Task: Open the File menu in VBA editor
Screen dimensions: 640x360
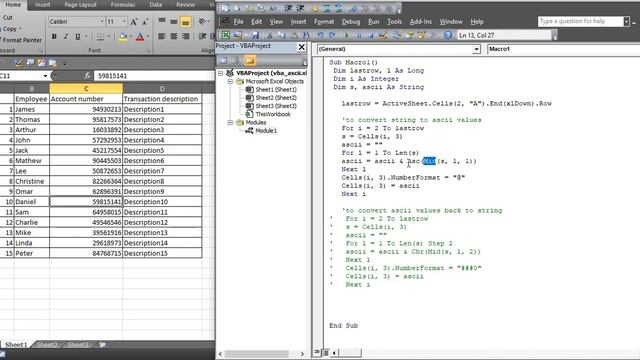Action: (x=238, y=22)
